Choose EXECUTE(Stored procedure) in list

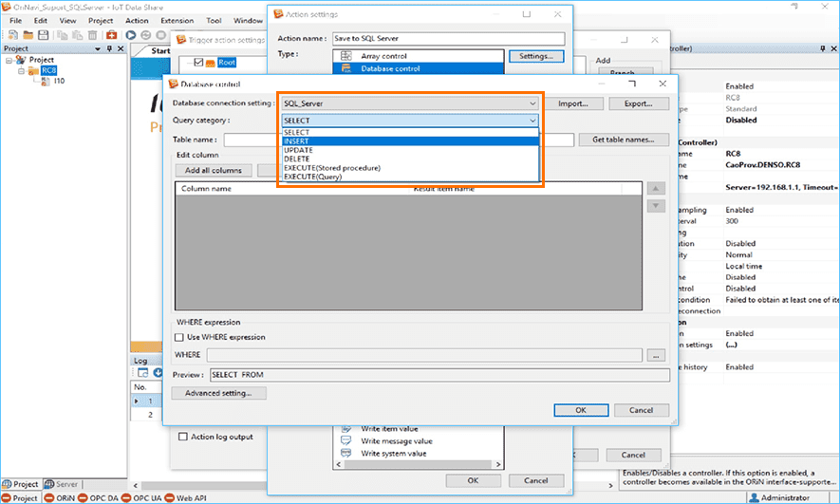410,168
